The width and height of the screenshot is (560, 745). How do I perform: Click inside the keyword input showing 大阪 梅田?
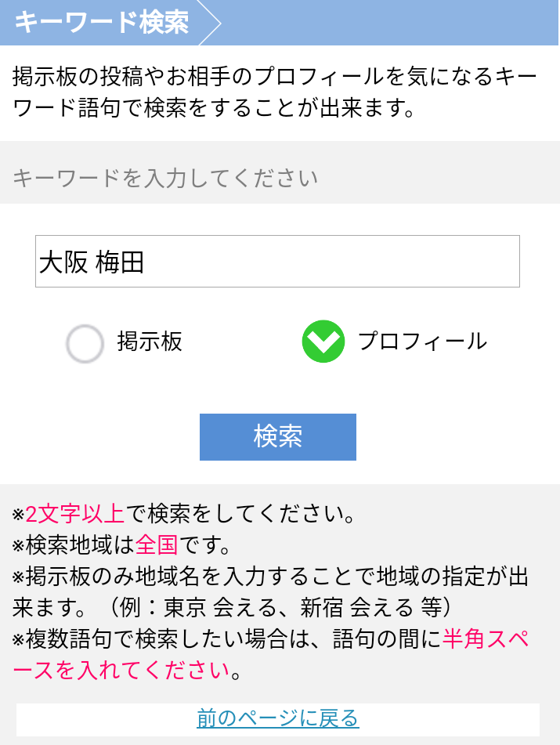coord(278,261)
